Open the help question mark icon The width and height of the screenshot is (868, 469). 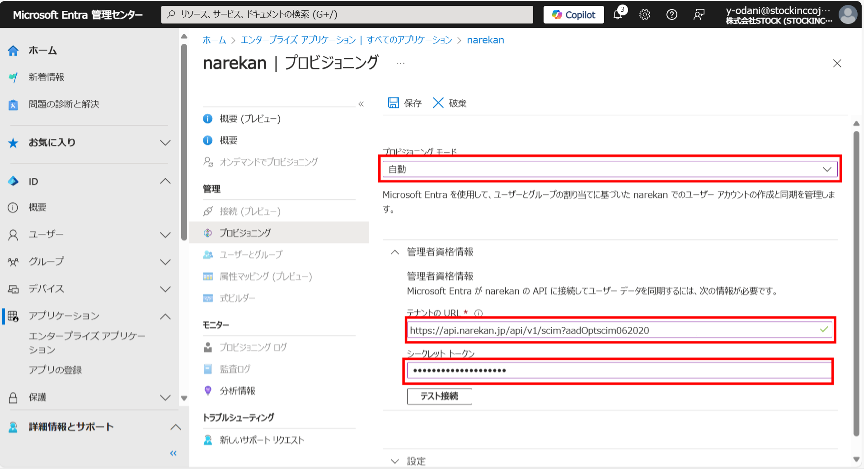(x=672, y=14)
